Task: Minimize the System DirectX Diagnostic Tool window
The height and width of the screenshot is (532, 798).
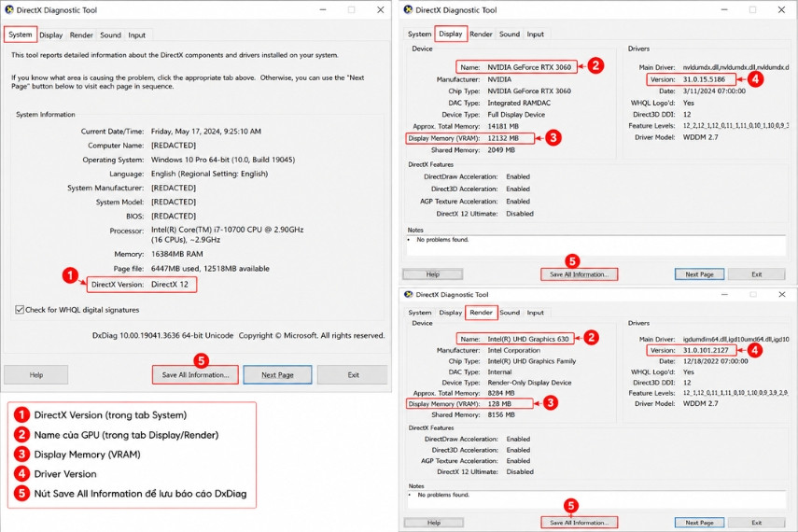Action: click(323, 9)
